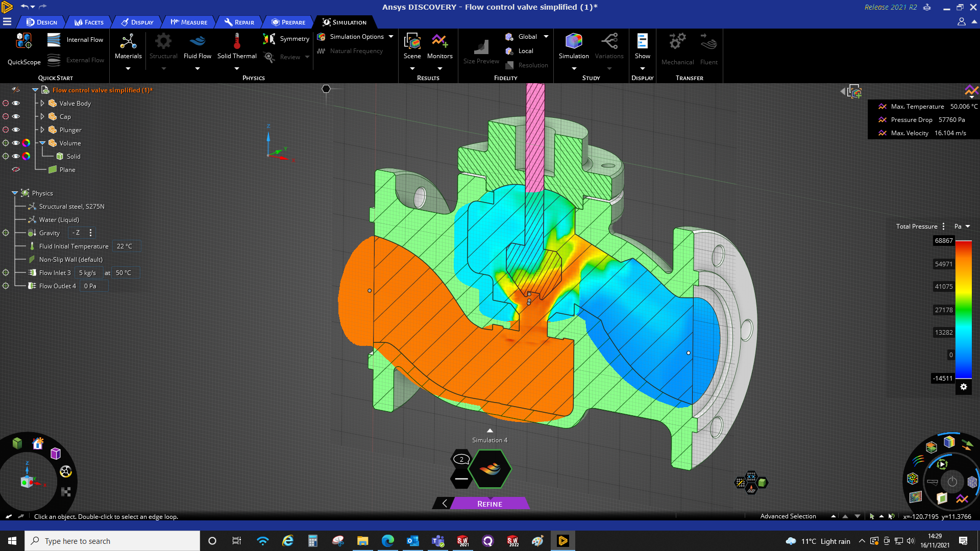Edit the Fluid Initial Temperature 22 °C field
Screen dimensions: 980x551
click(126, 246)
